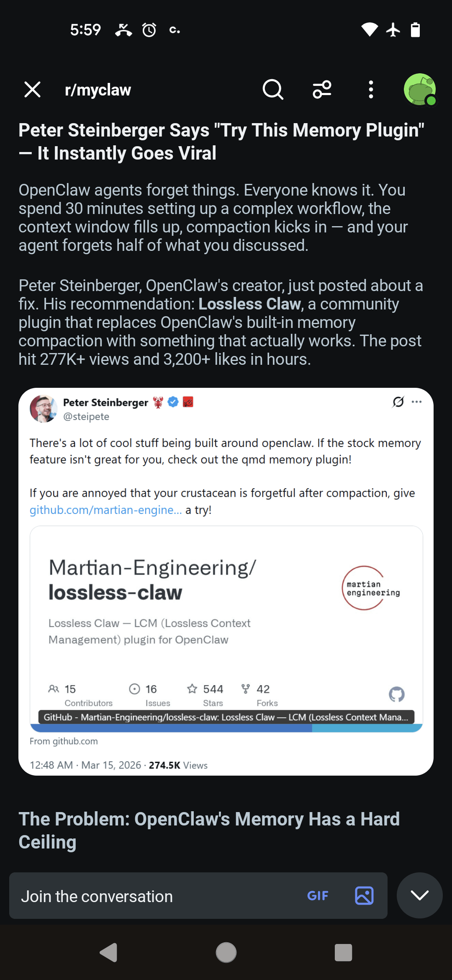This screenshot has width=452, height=980.
Task: Tap the @steipete handle link
Action: [86, 417]
